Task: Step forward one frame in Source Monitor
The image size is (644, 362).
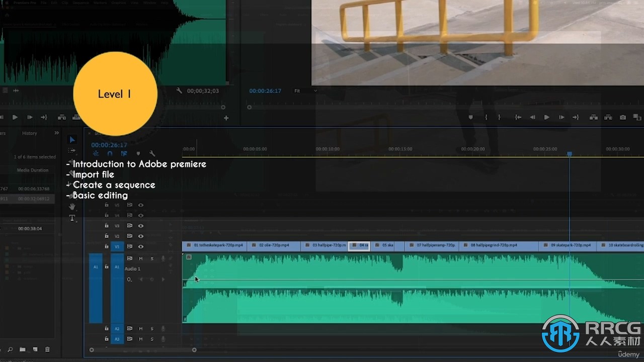Action: pyautogui.click(x=30, y=117)
